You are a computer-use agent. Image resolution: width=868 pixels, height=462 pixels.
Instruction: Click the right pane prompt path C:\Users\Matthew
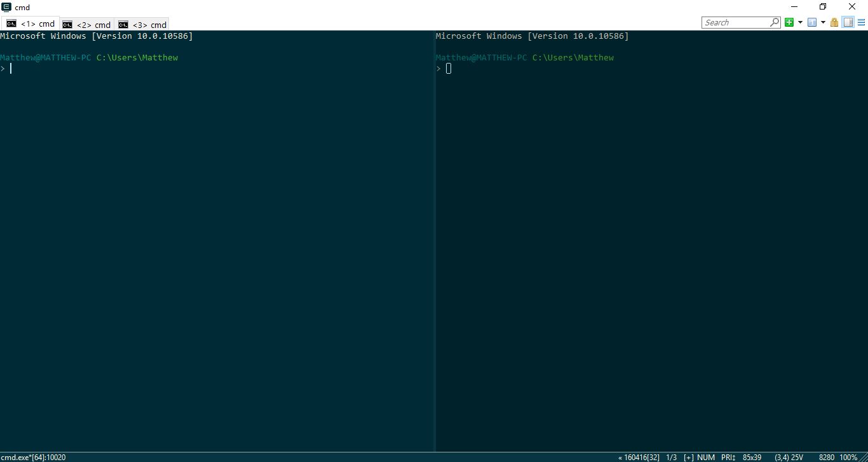click(x=573, y=58)
